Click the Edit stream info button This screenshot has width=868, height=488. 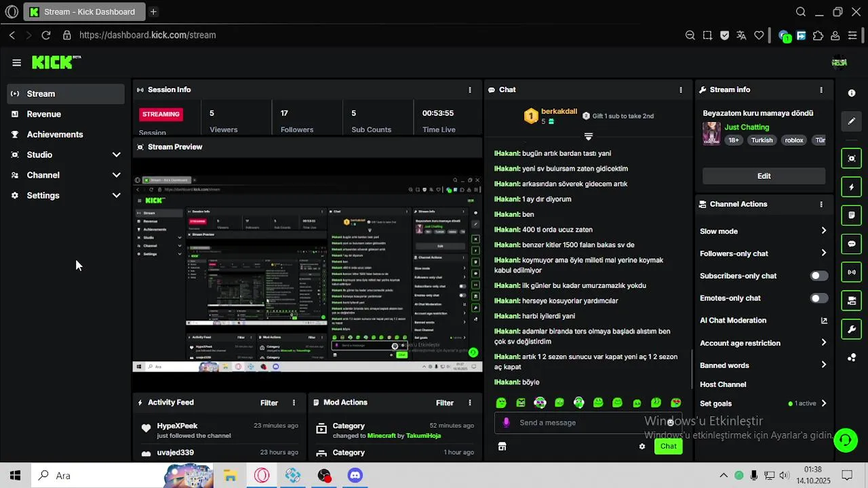tap(764, 176)
